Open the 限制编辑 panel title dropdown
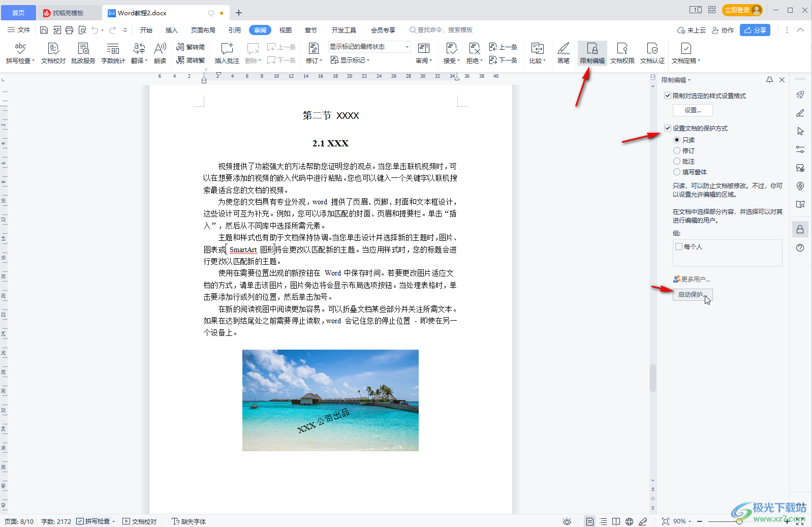Viewport: 812px width, 527px height. pos(689,80)
